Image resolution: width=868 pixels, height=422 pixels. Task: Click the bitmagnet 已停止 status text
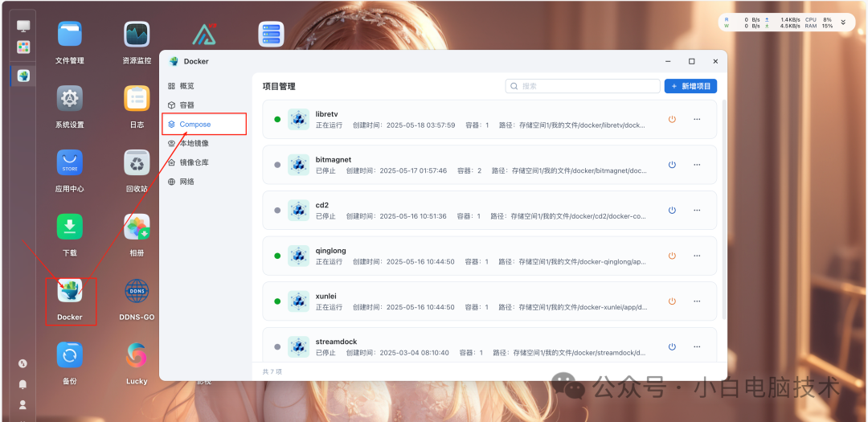[x=325, y=170]
